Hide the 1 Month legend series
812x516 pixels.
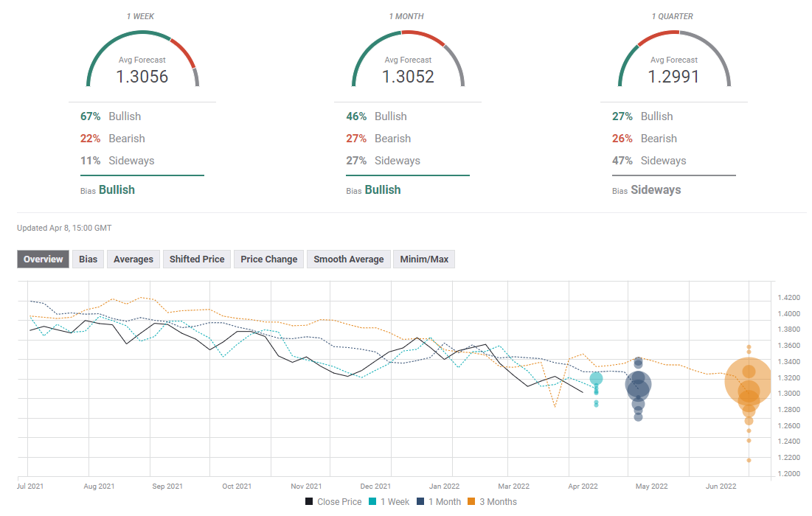click(x=438, y=502)
